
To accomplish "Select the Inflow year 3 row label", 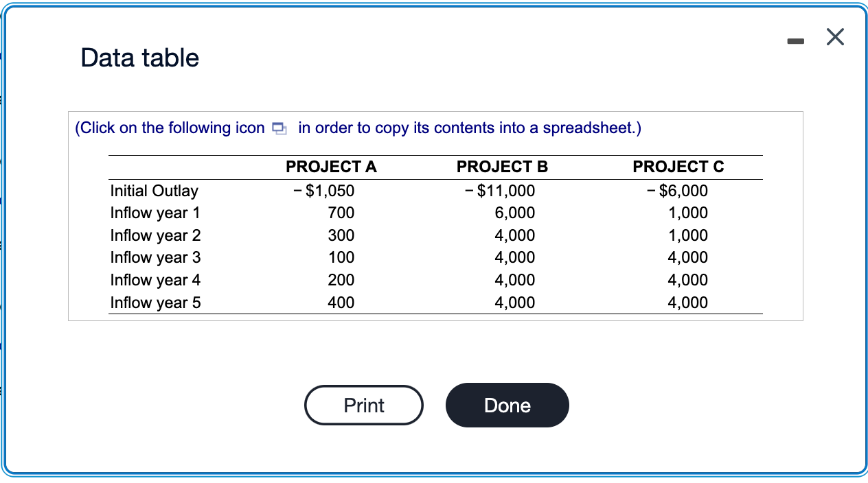I will pos(155,258).
